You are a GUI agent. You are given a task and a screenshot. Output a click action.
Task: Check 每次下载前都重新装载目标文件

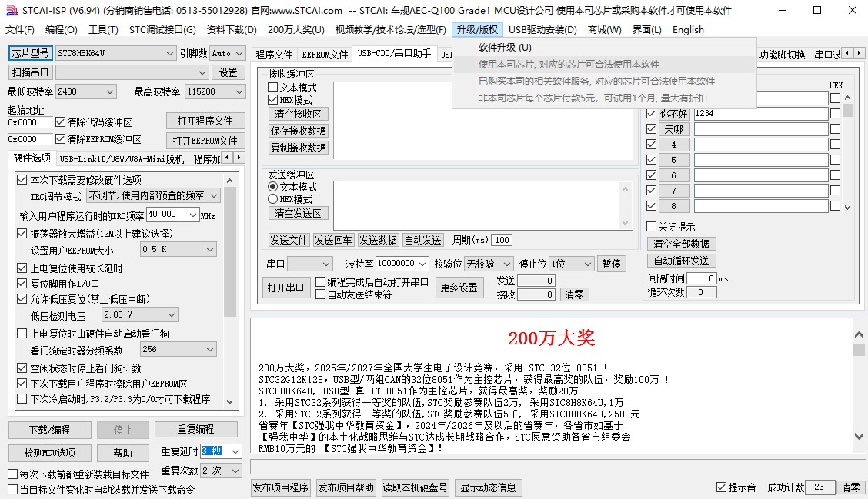(13, 474)
